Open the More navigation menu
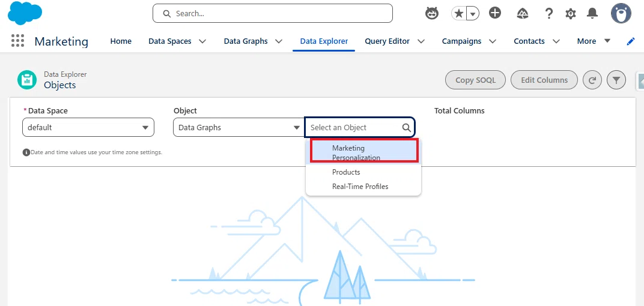 coord(594,41)
